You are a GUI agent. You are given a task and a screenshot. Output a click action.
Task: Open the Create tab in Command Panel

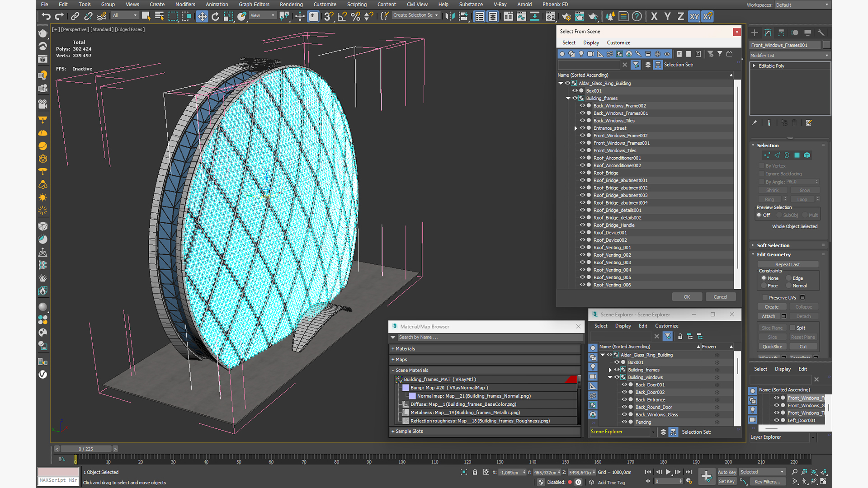tap(755, 33)
